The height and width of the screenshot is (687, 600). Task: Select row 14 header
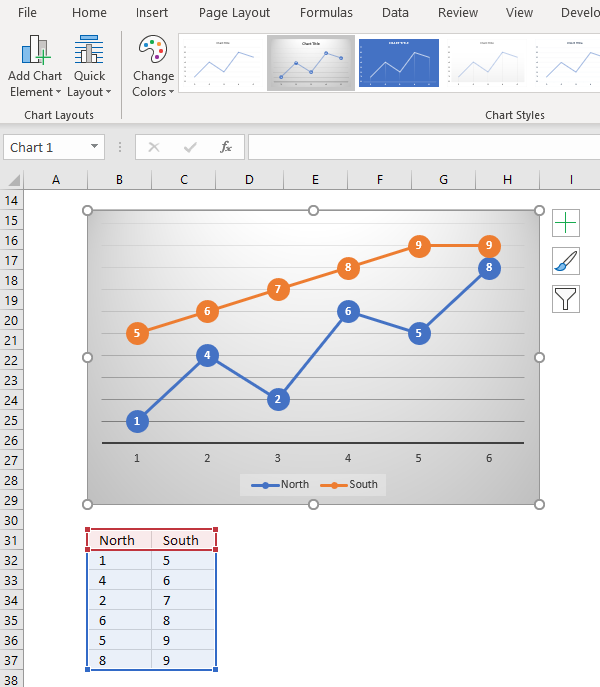pyautogui.click(x=11, y=201)
